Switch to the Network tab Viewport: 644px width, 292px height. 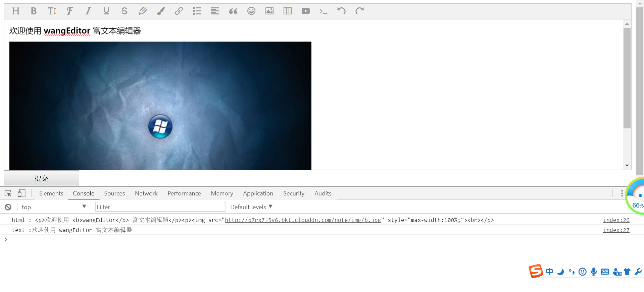click(x=146, y=193)
